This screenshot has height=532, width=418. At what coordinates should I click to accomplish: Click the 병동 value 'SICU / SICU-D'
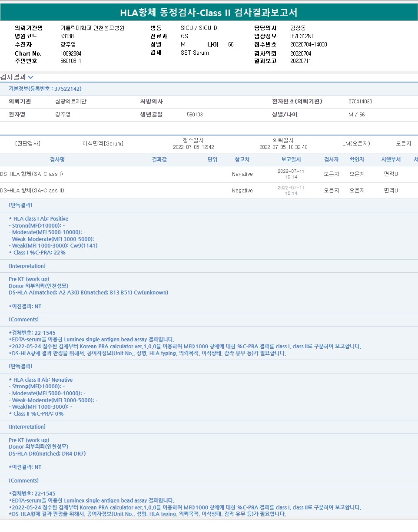click(199, 28)
